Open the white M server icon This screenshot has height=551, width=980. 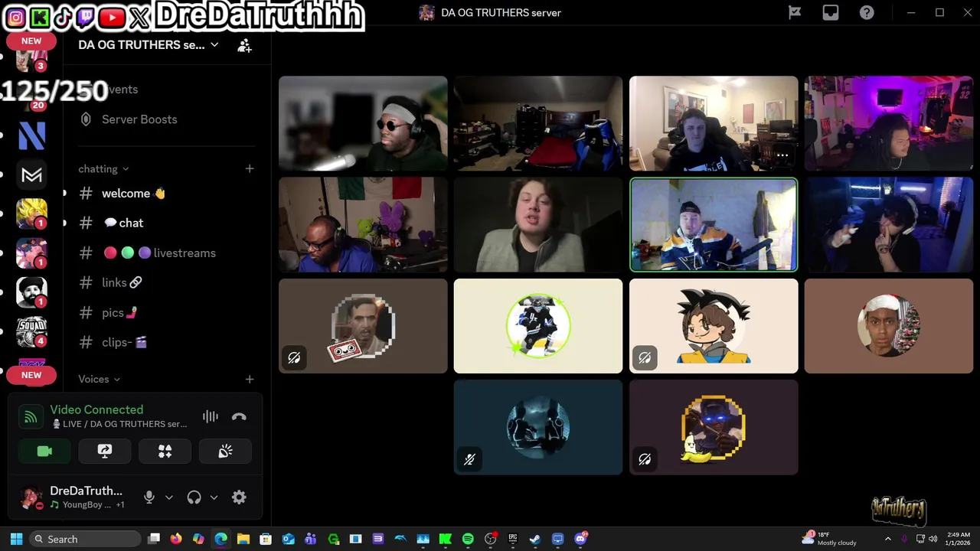pos(31,175)
